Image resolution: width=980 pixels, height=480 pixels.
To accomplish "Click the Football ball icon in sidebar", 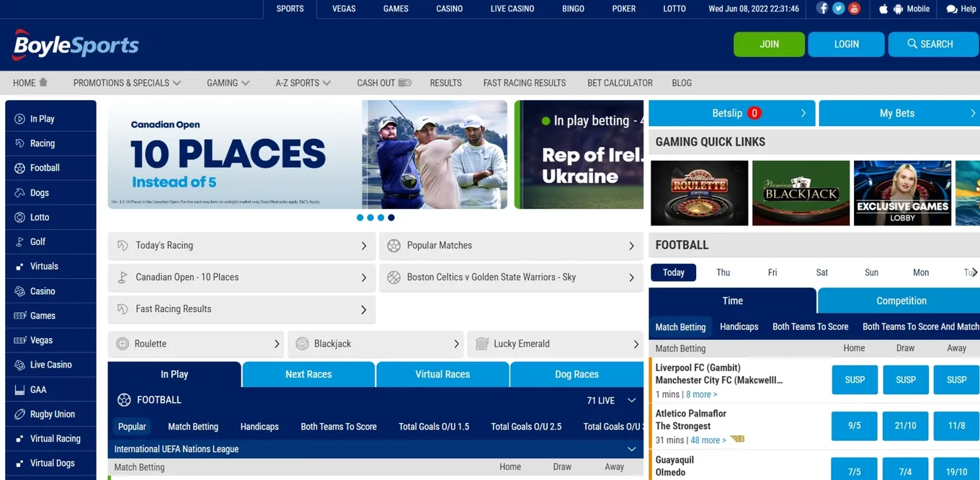I will (19, 168).
